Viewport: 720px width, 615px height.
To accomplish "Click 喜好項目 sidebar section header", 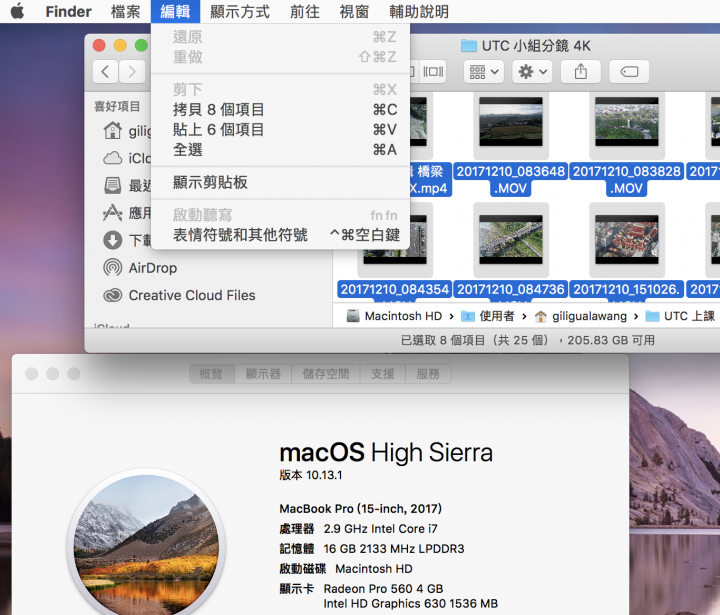I will click(x=117, y=107).
